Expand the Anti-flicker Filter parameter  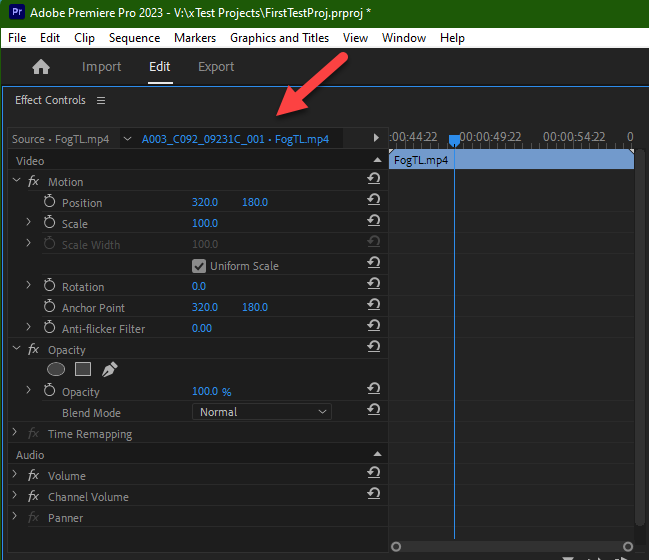pos(29,327)
